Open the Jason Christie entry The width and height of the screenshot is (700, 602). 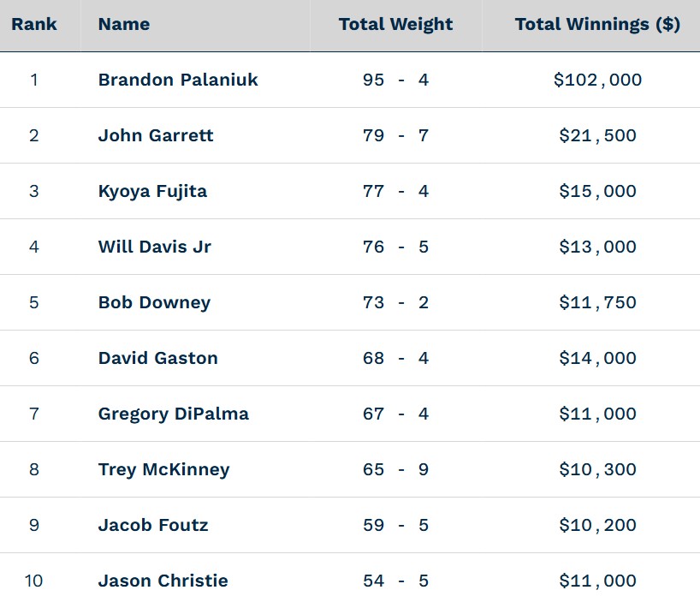tap(163, 581)
